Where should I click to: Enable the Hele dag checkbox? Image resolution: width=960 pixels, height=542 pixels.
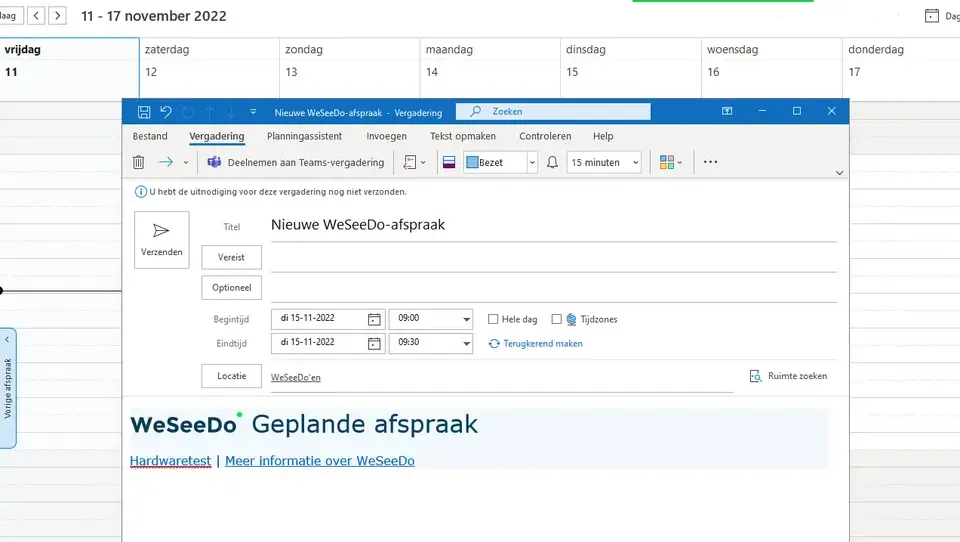pos(493,319)
